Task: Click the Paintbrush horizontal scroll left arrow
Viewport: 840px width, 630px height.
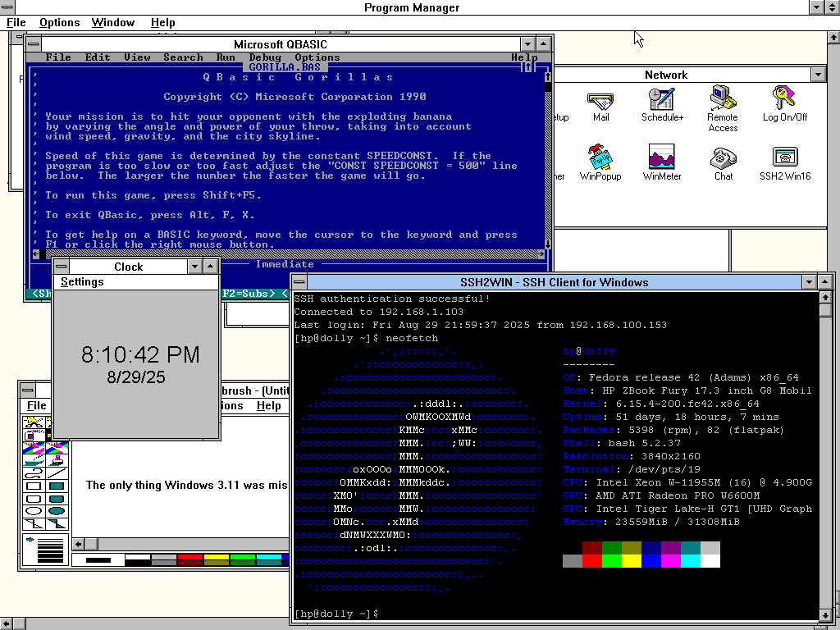Action: (78, 545)
